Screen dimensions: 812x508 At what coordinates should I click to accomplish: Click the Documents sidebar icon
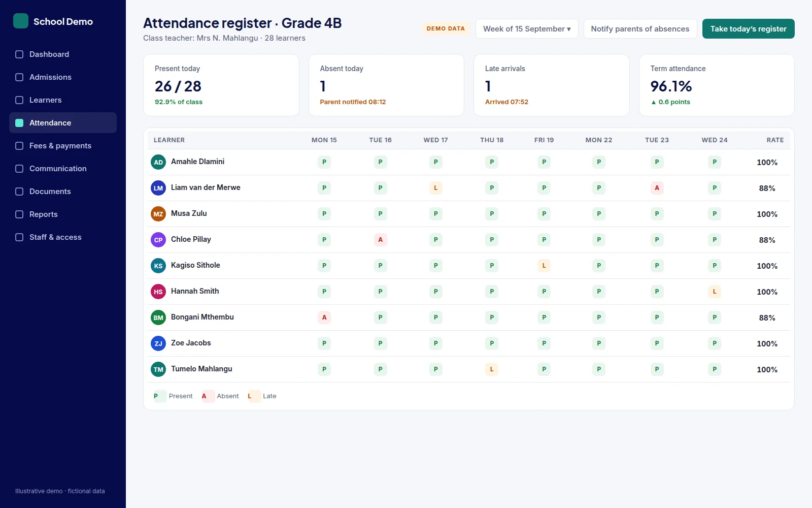coord(19,192)
